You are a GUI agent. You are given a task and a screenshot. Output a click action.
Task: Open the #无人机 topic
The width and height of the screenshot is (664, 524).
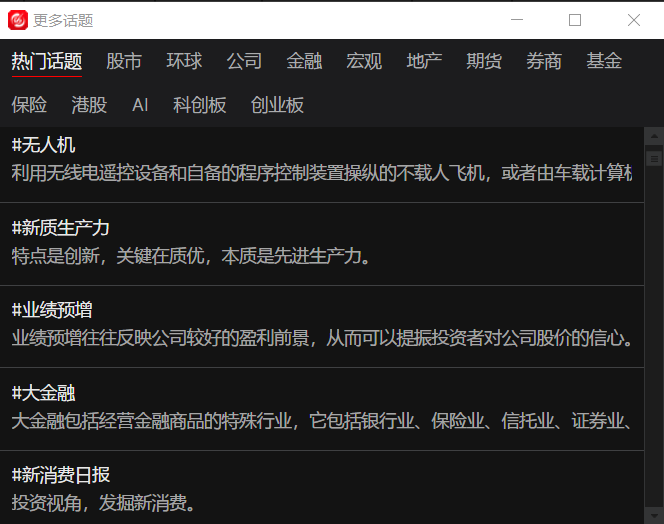pyautogui.click(x=44, y=146)
